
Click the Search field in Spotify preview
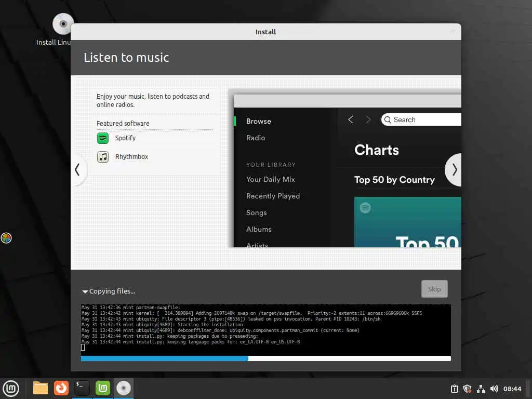(x=421, y=120)
